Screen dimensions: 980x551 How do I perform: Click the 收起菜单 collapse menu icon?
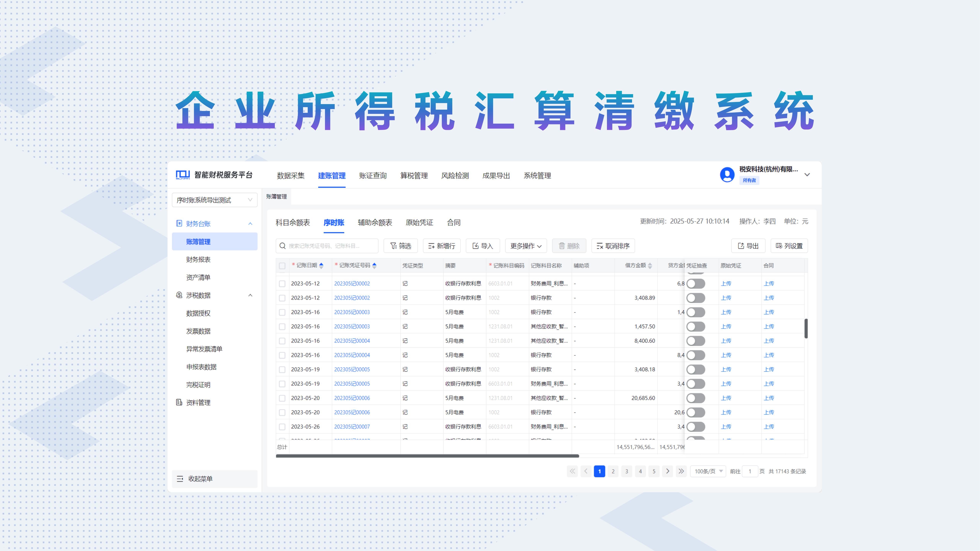point(180,479)
